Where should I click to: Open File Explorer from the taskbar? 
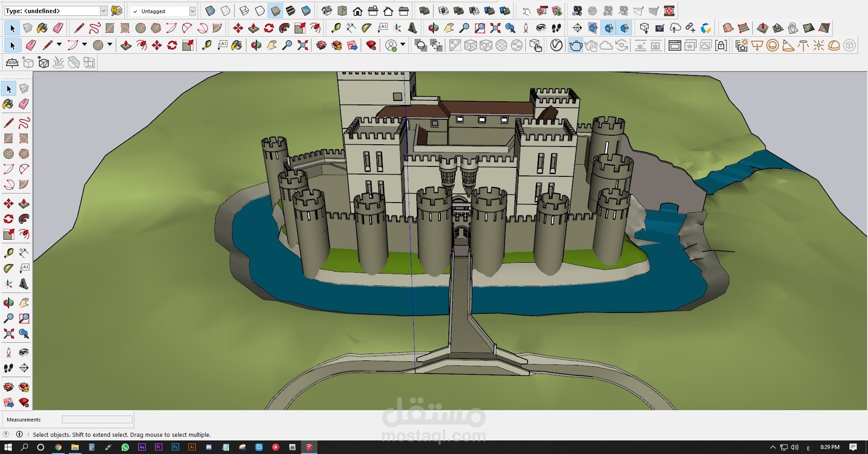pyautogui.click(x=75, y=447)
